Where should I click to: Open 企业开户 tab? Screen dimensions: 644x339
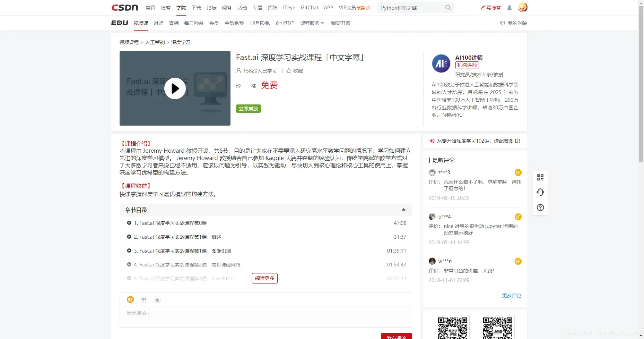coord(285,23)
